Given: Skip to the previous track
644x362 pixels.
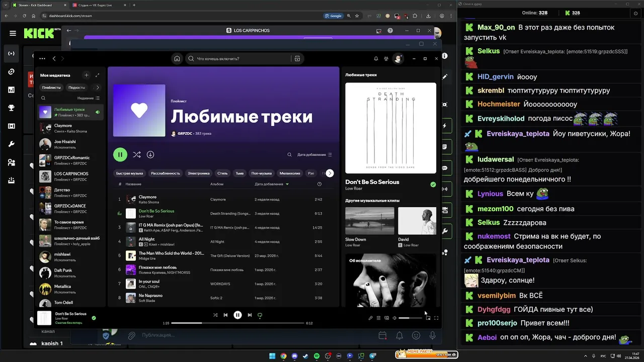Looking at the screenshot, I should coord(225,315).
